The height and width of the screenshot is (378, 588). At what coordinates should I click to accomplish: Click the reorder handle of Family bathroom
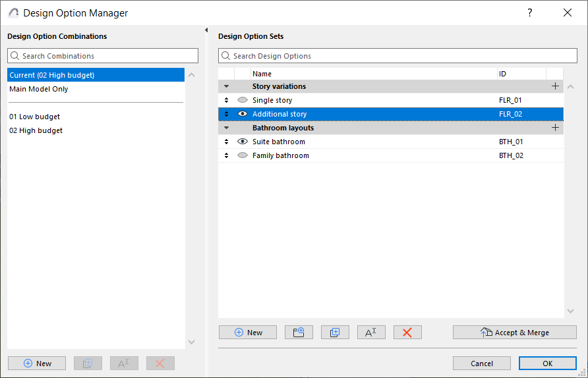(226, 155)
